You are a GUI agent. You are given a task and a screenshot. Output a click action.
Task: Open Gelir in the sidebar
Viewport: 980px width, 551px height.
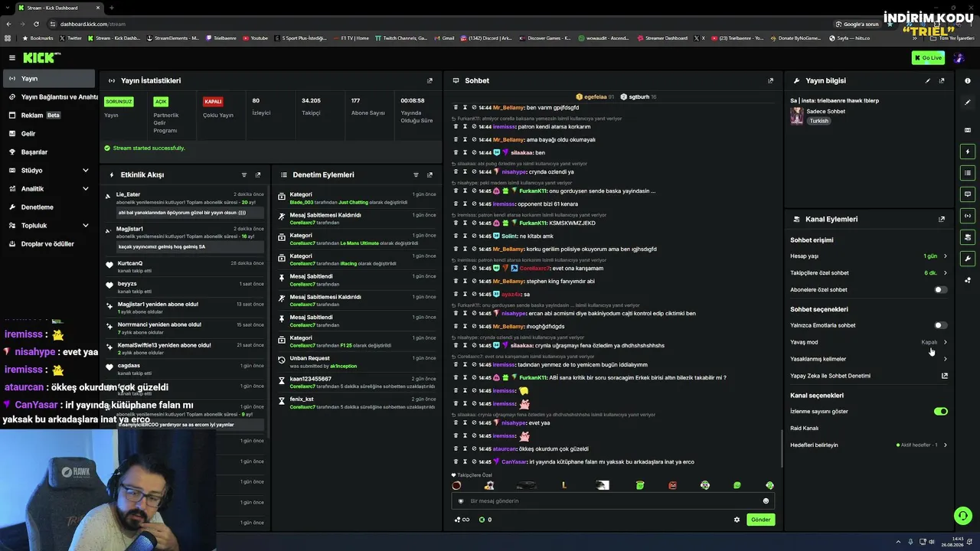[49, 134]
